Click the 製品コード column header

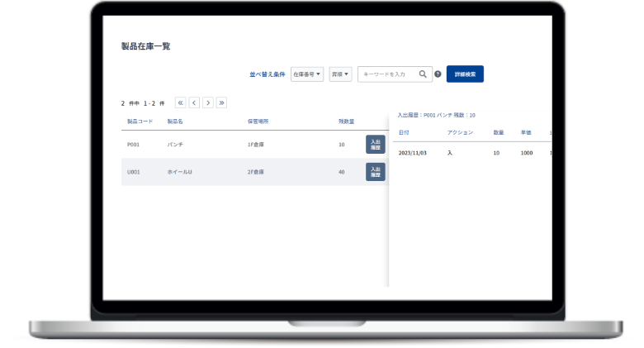tap(140, 122)
